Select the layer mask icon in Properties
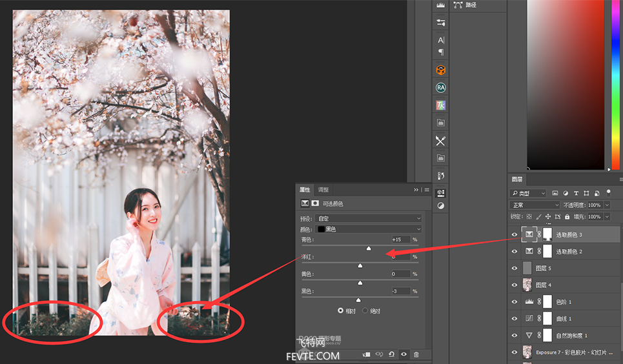Screen dimensions: 623x364 [316, 203]
